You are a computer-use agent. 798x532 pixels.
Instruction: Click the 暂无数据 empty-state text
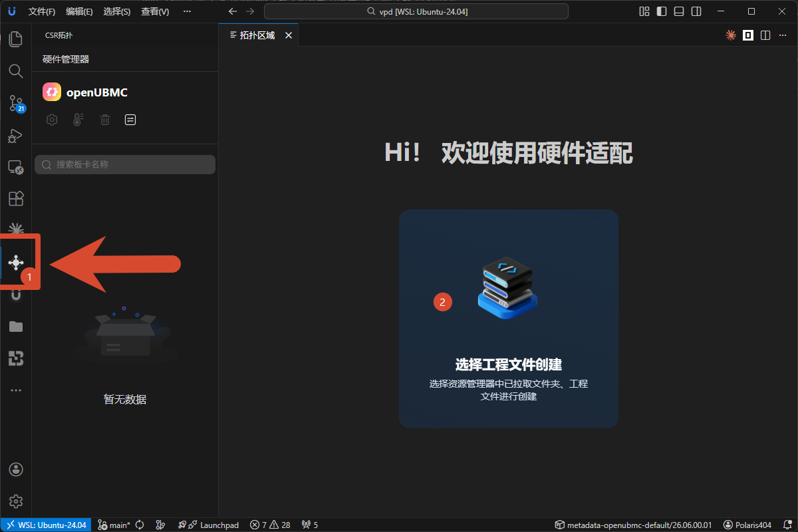(x=125, y=399)
